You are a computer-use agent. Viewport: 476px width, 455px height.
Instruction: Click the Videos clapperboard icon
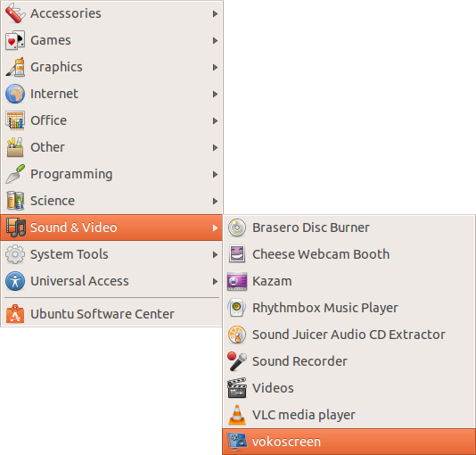[x=237, y=388]
